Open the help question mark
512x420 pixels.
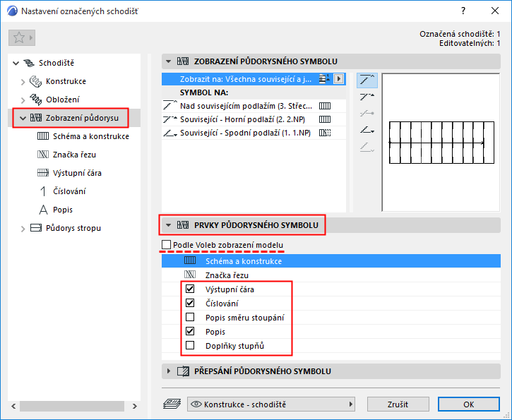pyautogui.click(x=463, y=11)
